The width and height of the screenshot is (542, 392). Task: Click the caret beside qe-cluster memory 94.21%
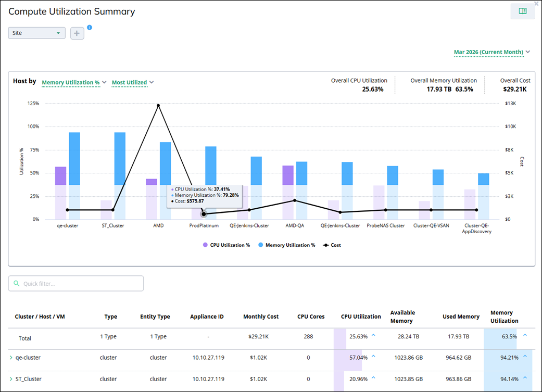point(525,357)
